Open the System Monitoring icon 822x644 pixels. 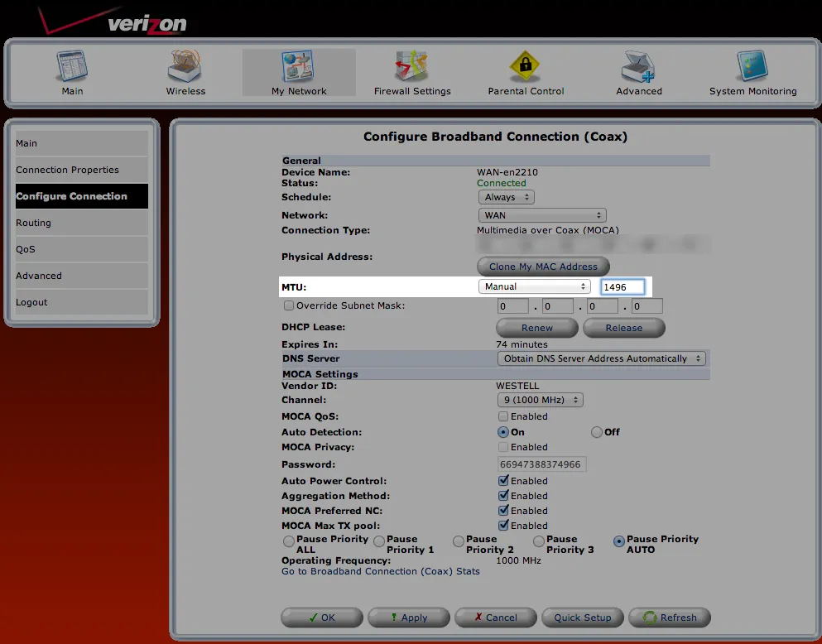pos(752,66)
